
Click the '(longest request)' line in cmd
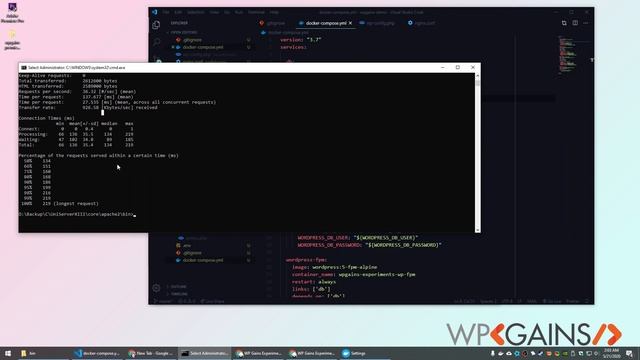click(x=60, y=203)
